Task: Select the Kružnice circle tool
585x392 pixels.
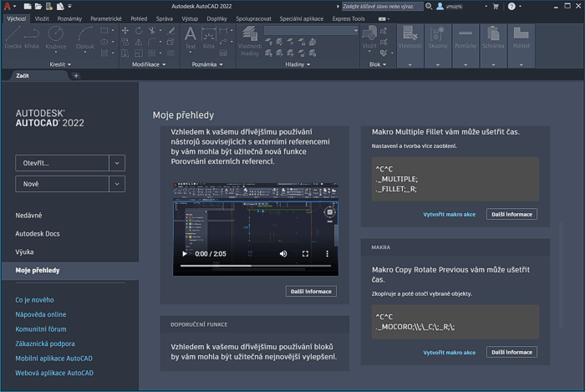Action: point(56,38)
